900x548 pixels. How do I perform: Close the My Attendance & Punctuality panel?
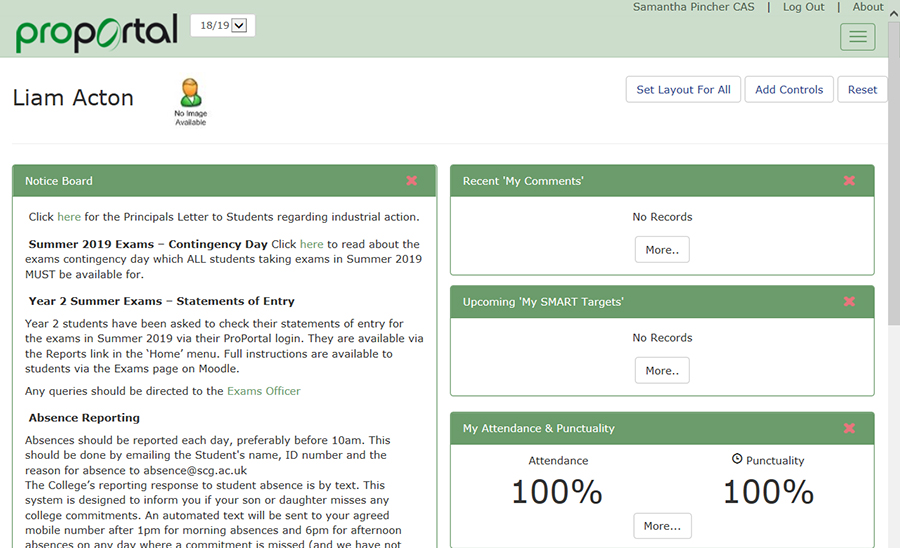point(849,428)
